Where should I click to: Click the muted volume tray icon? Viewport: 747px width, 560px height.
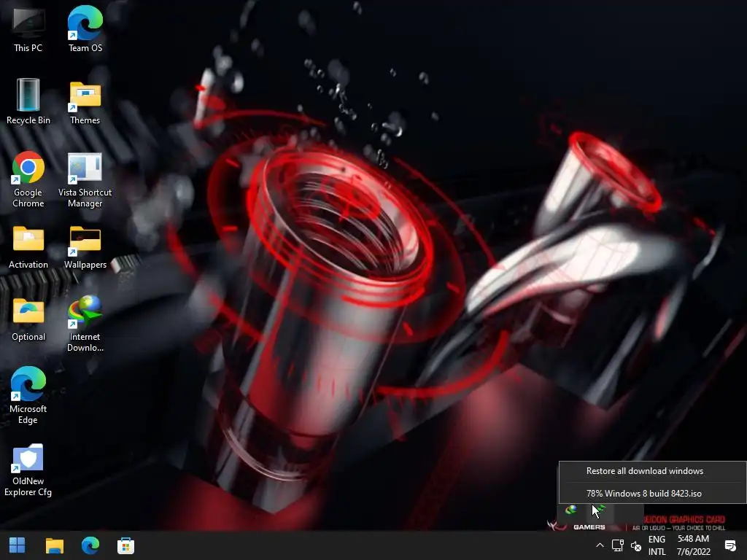coord(636,545)
